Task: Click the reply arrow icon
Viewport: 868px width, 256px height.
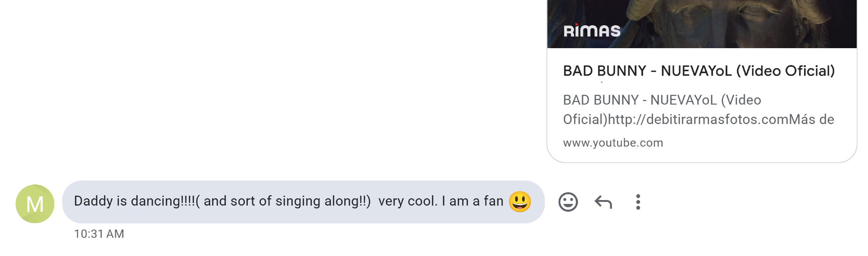Action: tap(603, 202)
